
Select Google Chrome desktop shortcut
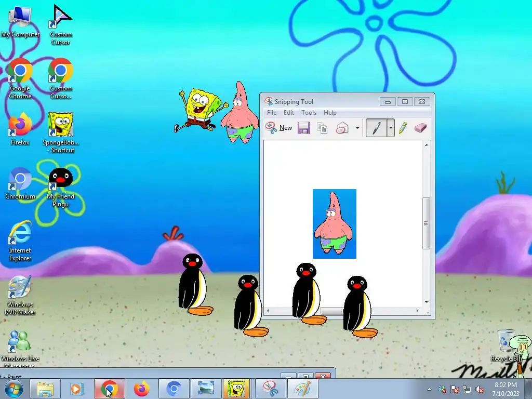(x=20, y=79)
